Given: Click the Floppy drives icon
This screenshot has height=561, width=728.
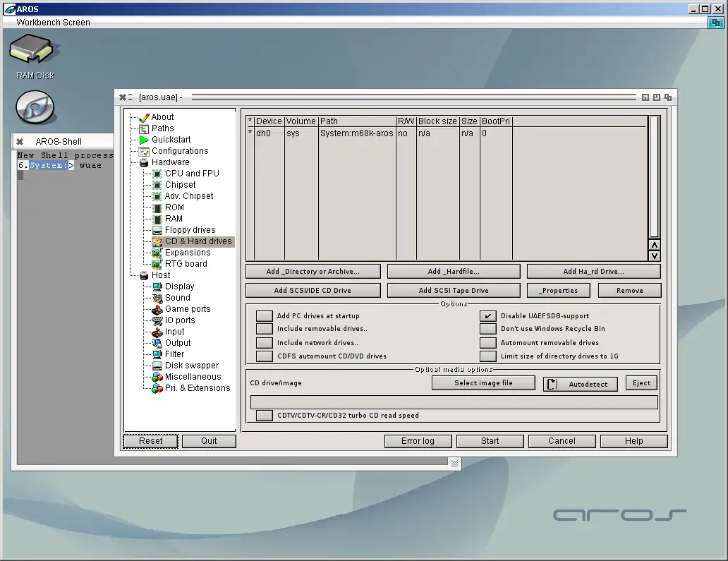Looking at the screenshot, I should tap(157, 230).
